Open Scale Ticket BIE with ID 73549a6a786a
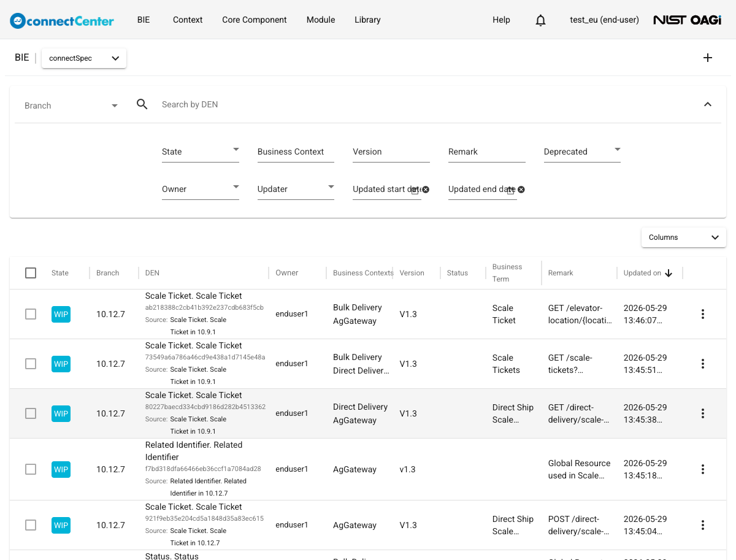The height and width of the screenshot is (560, 736). click(194, 345)
